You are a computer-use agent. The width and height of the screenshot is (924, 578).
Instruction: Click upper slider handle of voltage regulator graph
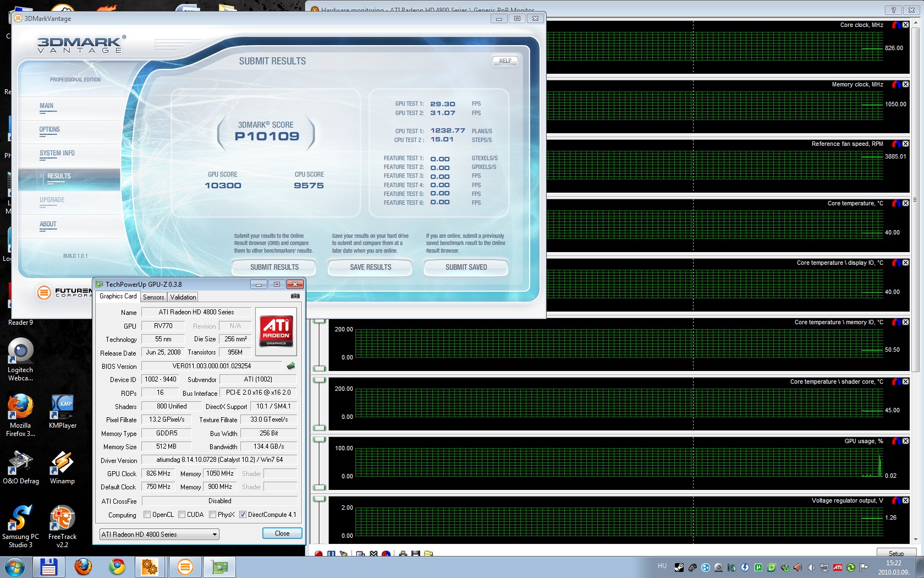319,499
